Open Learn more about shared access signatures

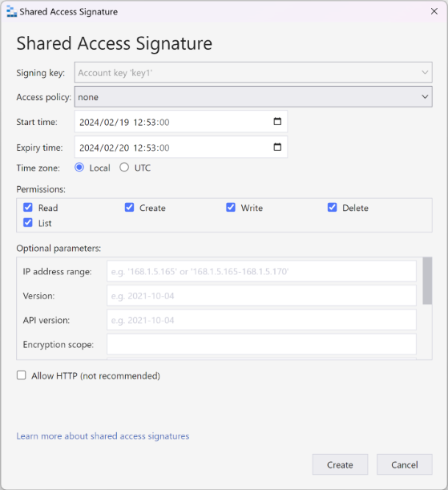point(103,436)
